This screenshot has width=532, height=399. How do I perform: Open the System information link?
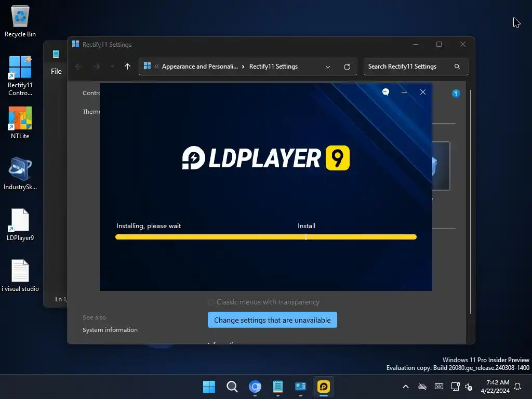(110, 330)
